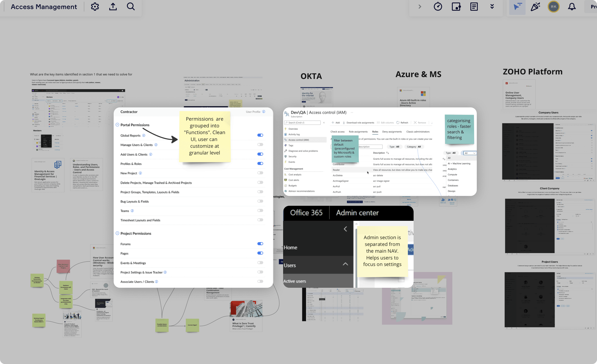Click the export upload icon
The width and height of the screenshot is (597, 364).
click(113, 7)
